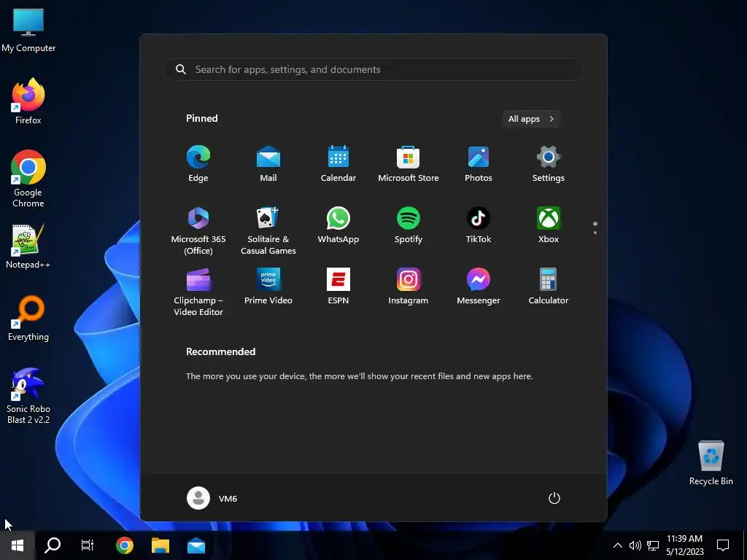Screen dimensions: 747x560
Task: Open the clock and date flyout
Action: coord(684,545)
